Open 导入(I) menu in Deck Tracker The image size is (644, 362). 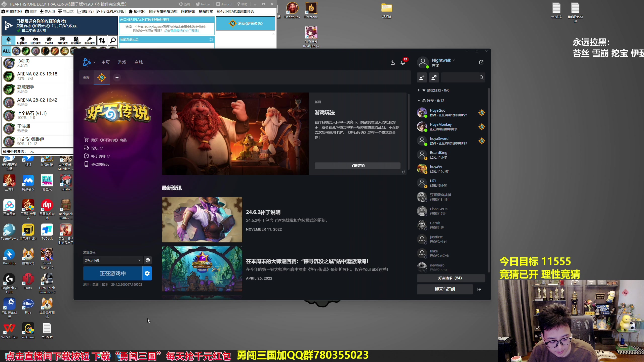click(47, 11)
